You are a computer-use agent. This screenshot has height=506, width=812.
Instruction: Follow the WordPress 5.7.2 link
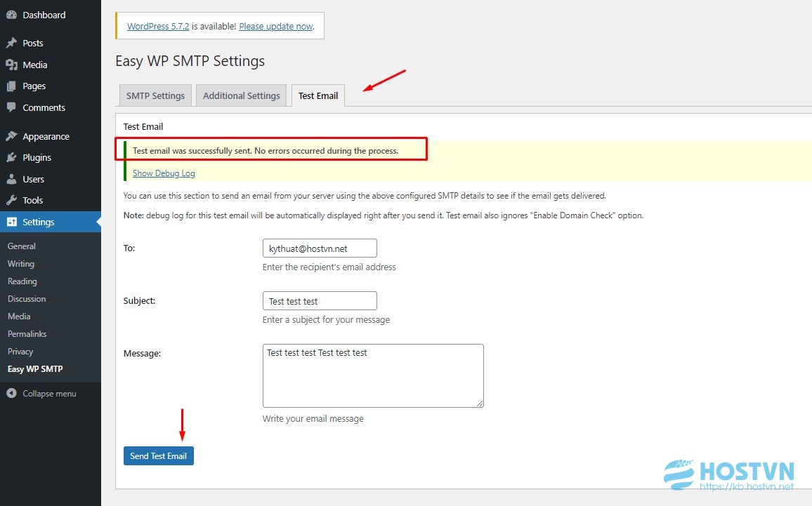(x=158, y=26)
